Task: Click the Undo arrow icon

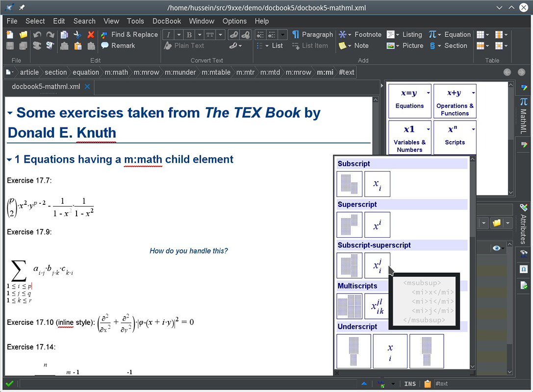Action: pyautogui.click(x=37, y=35)
